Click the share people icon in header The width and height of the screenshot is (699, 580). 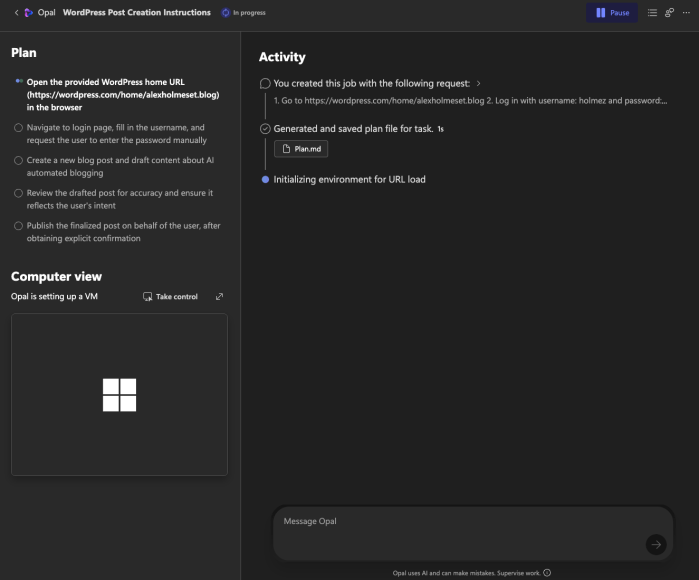pyautogui.click(x=669, y=13)
